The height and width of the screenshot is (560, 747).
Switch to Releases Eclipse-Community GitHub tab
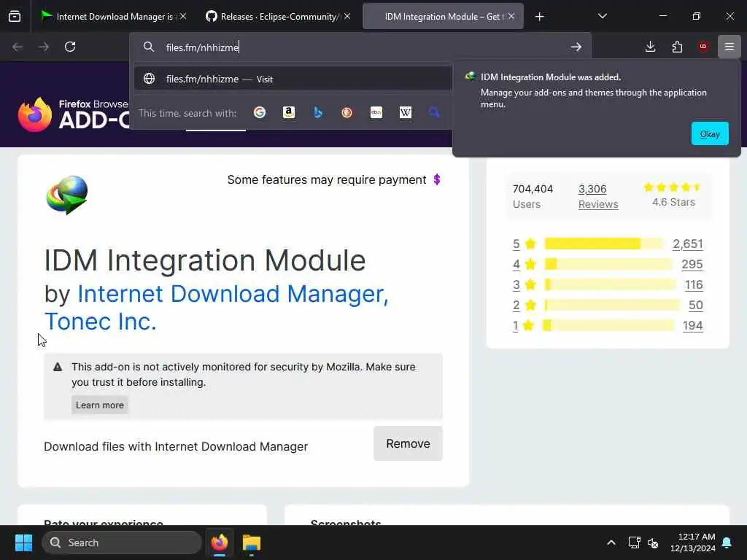pos(279,16)
